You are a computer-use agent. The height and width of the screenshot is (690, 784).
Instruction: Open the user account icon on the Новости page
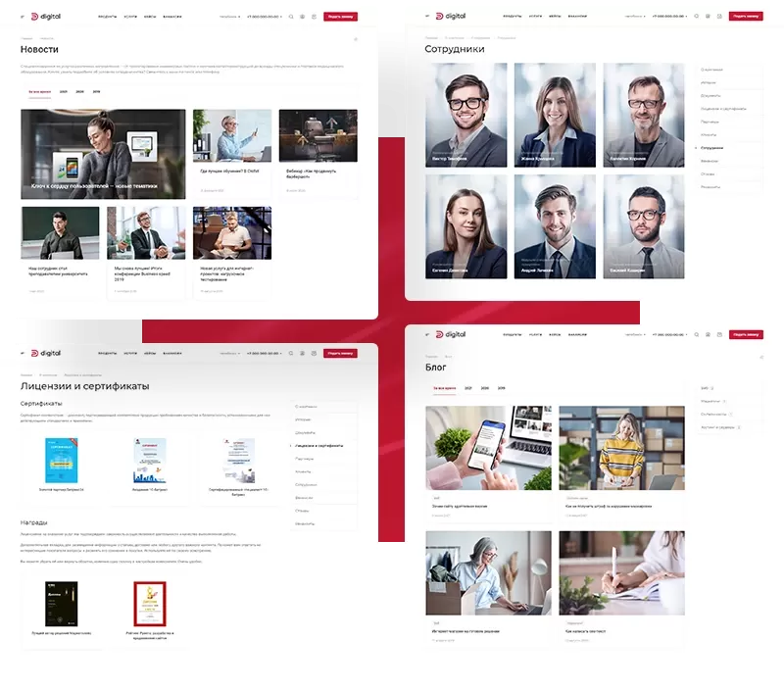tap(303, 17)
